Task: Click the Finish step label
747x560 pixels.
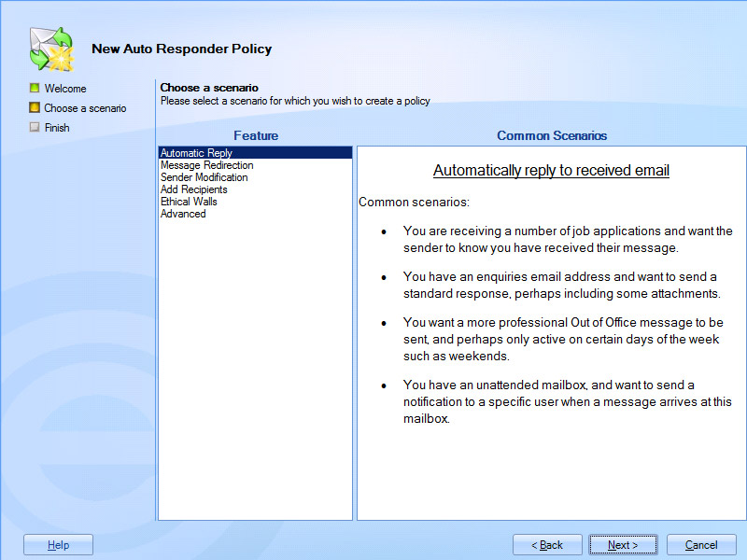Action: pos(57,128)
